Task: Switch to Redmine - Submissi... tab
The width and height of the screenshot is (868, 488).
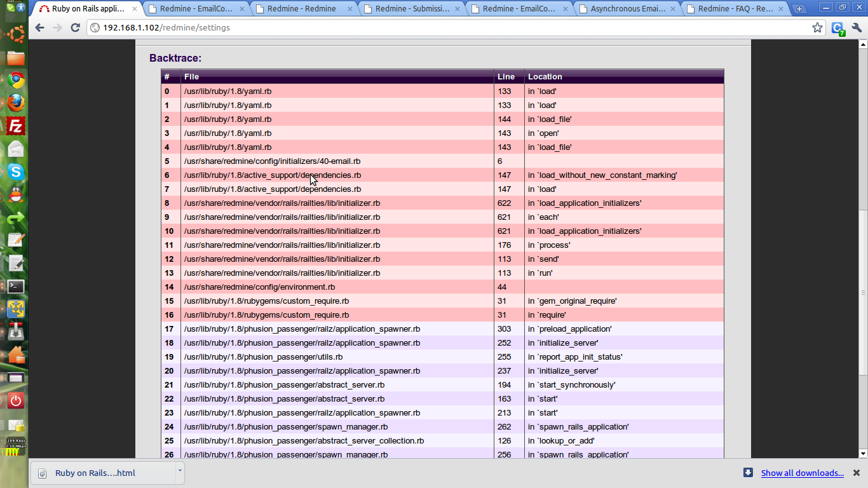Action: point(410,9)
